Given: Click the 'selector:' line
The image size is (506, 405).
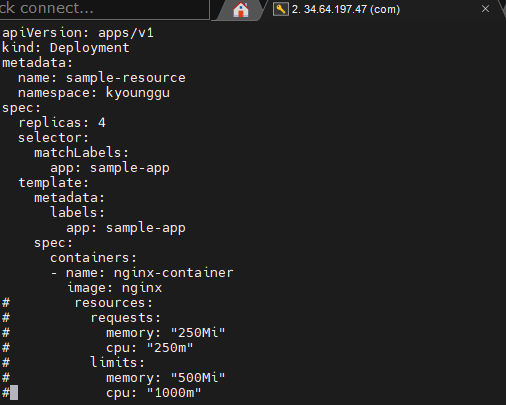Looking at the screenshot, I should (x=53, y=138).
